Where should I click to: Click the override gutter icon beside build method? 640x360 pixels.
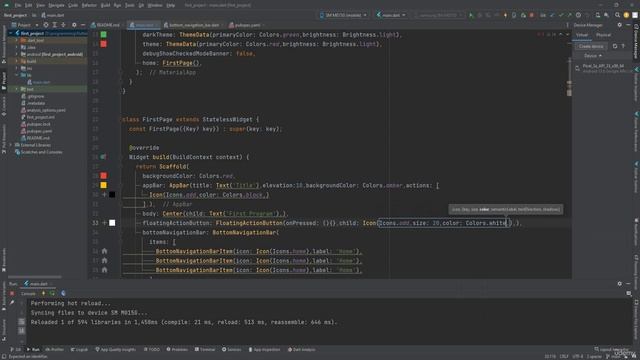point(104,157)
